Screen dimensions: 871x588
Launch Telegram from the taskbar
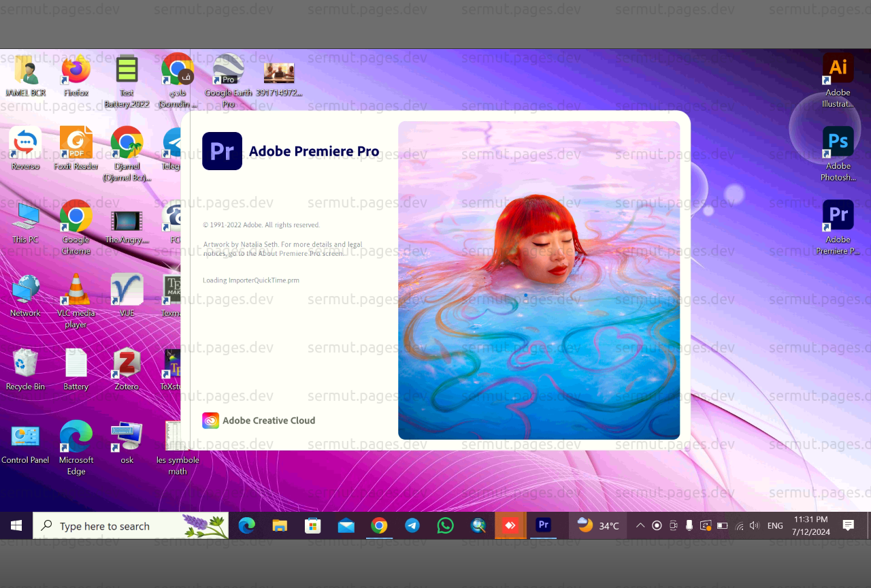pyautogui.click(x=412, y=525)
